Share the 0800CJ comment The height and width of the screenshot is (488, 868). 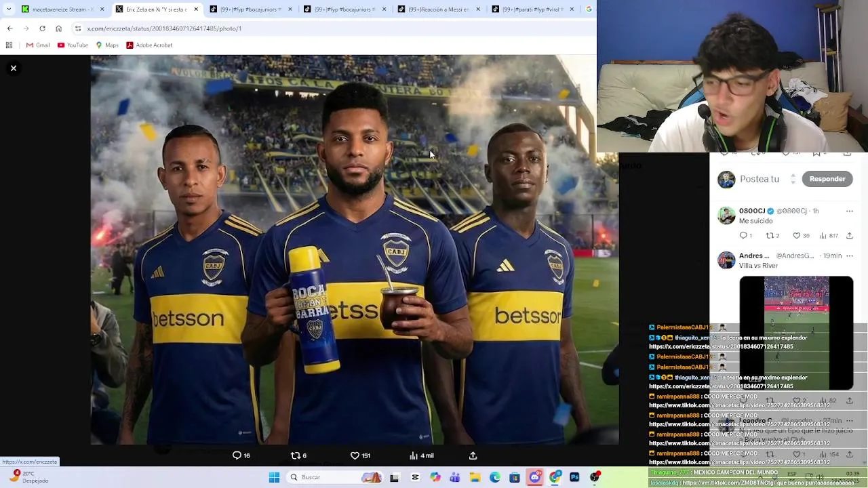point(849,235)
